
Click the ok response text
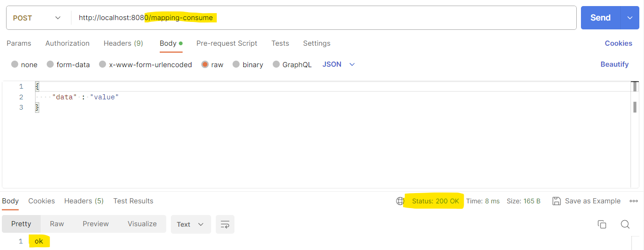[x=39, y=241]
